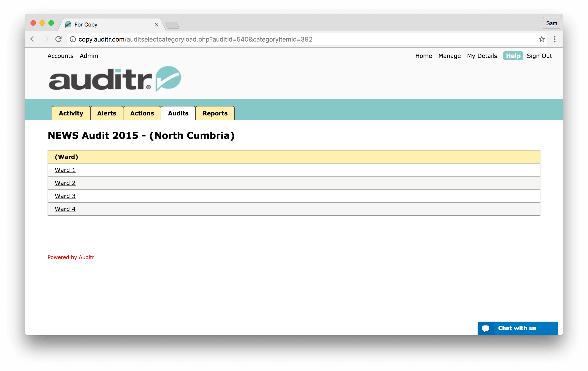Switch to the Alerts tab

107,113
